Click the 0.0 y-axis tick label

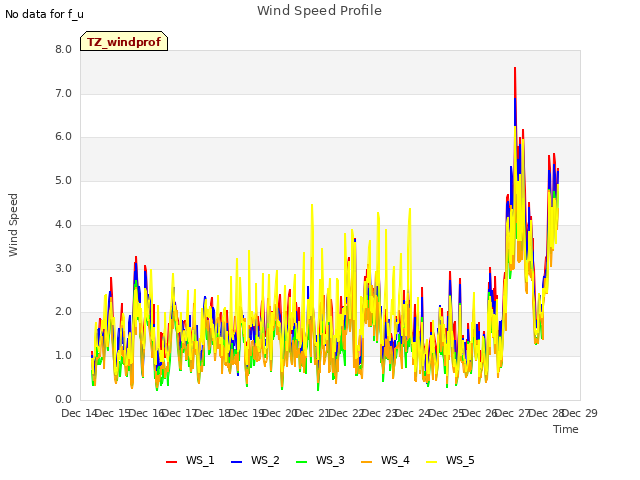(63, 400)
